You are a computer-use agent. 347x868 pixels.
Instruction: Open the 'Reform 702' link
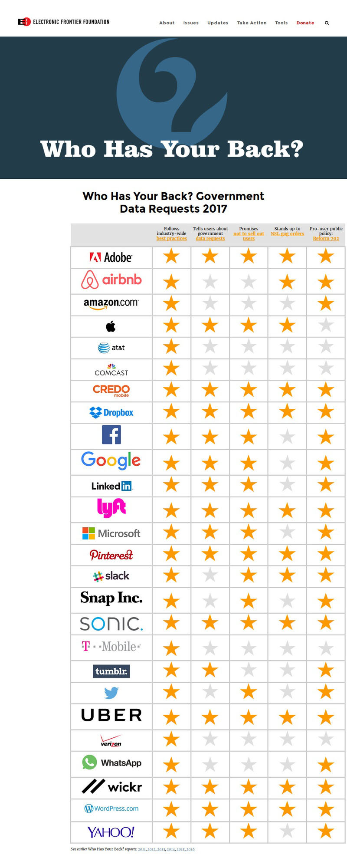pos(326,238)
